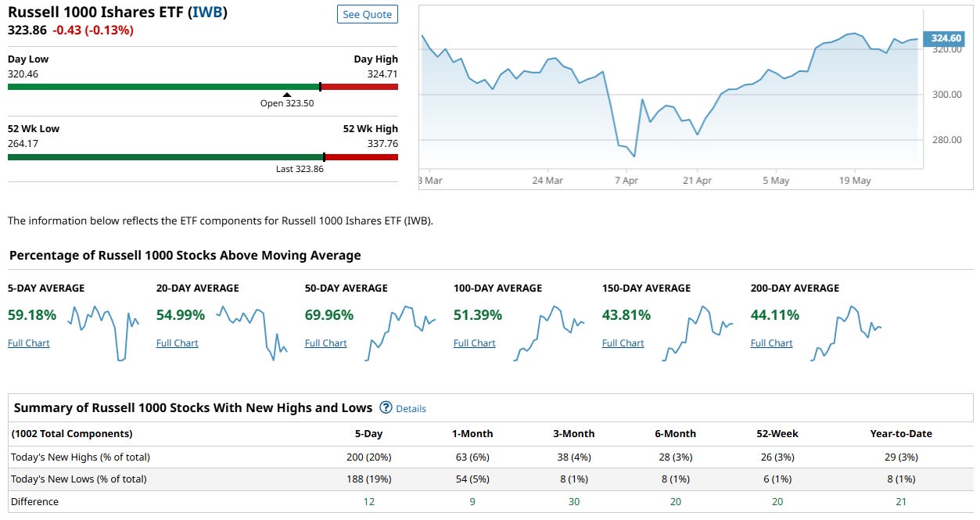Click the 54 (5%) new lows cell
Screen dimensions: 980x520
tap(472, 479)
